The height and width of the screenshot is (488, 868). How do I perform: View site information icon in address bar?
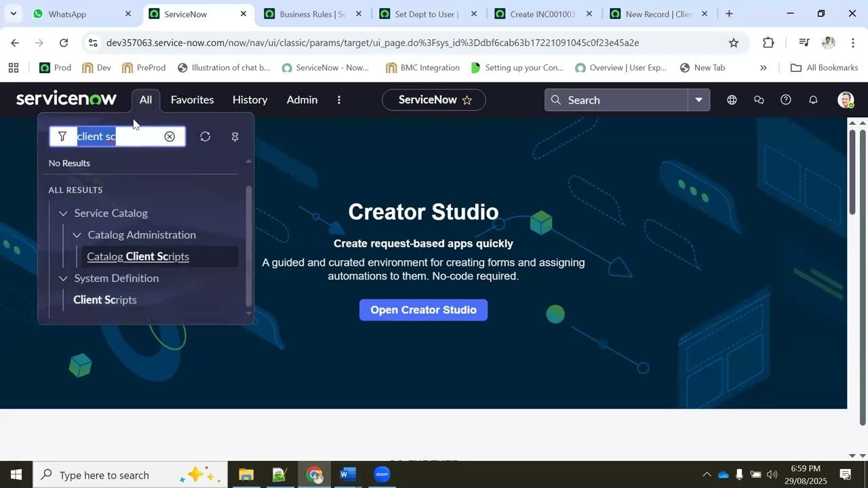click(93, 43)
